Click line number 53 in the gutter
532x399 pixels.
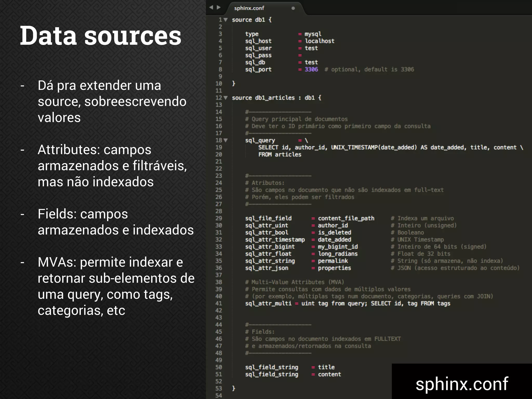click(219, 389)
